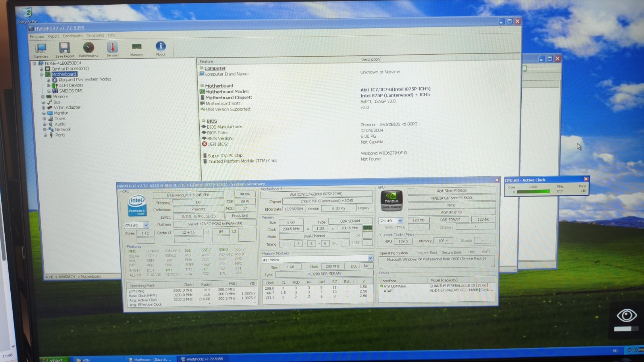The height and width of the screenshot is (362, 644).
Task: Switch to the WIN taskbar item
Action: click(98, 360)
